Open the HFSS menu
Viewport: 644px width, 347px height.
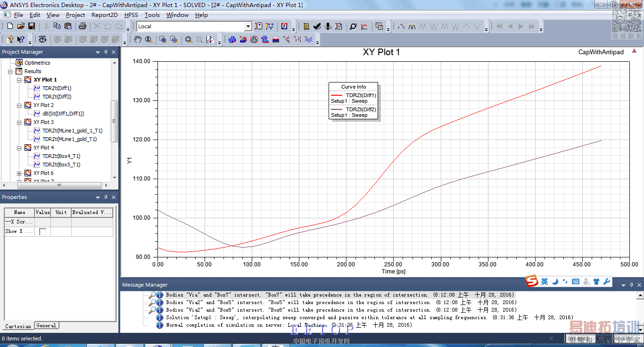point(131,15)
